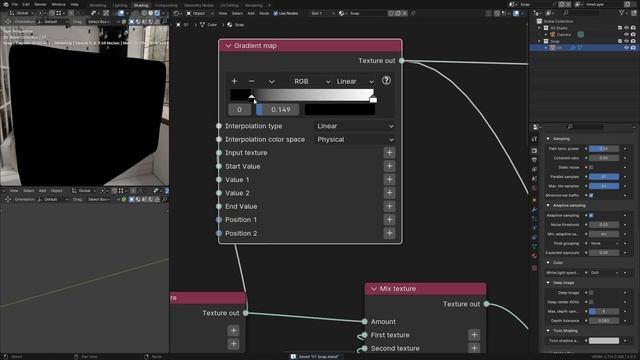Image resolution: width=640 pixels, height=360 pixels.
Task: Click the Mix texture Amount input socket
Action: point(364,322)
